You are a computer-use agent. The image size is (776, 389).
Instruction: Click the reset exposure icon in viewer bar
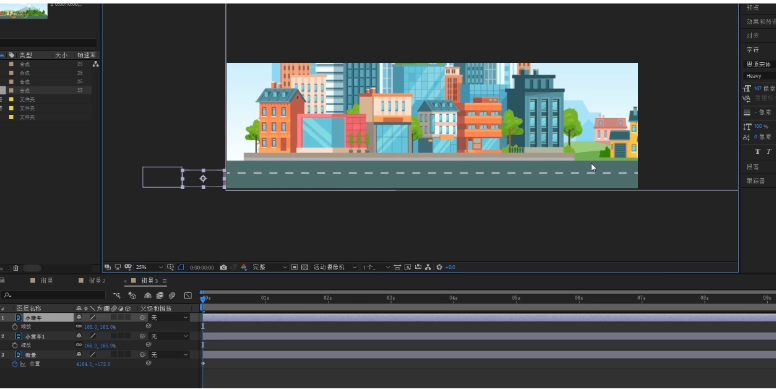[x=439, y=267]
